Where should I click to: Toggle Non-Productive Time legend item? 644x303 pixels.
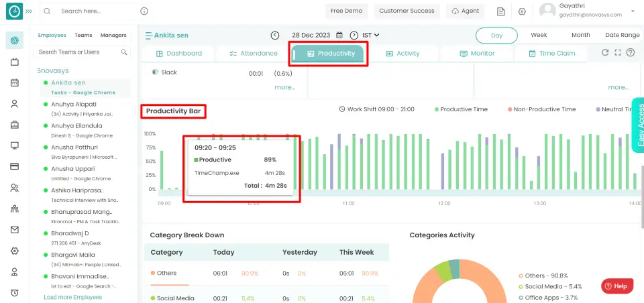542,109
